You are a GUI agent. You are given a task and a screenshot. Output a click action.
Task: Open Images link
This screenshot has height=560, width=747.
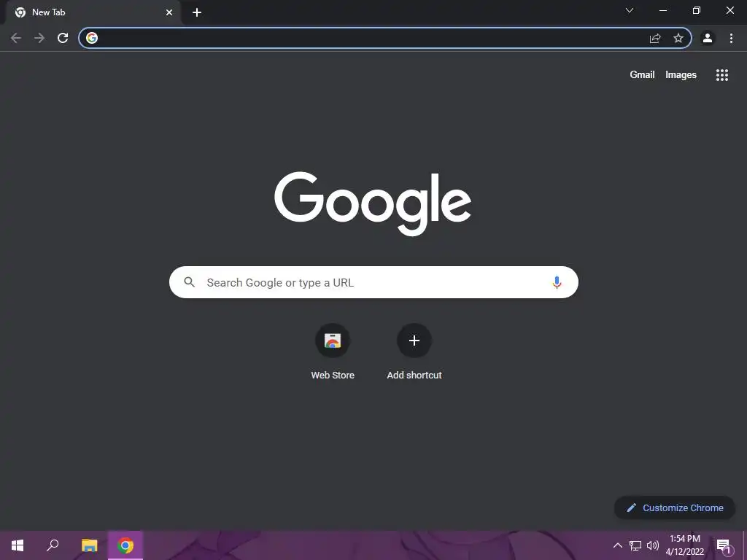(681, 75)
